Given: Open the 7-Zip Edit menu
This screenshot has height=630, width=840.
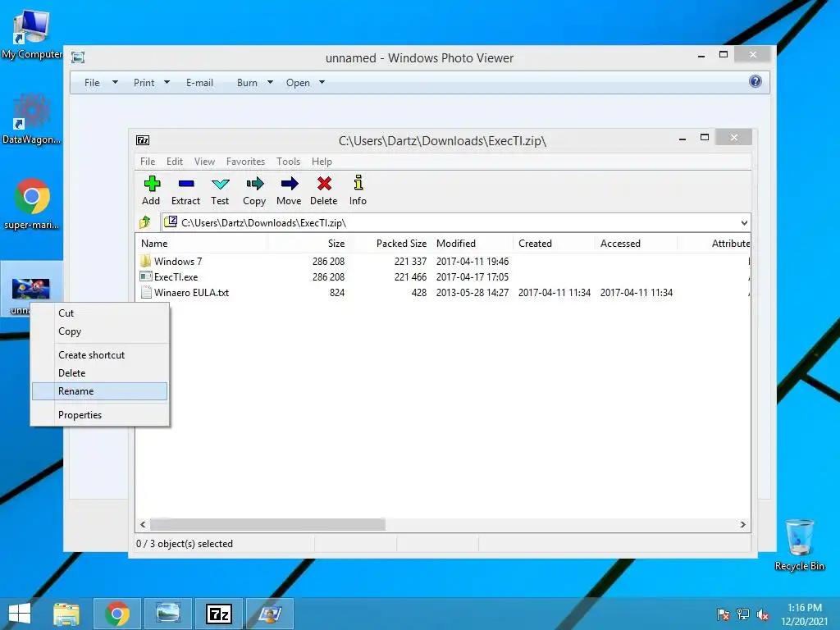Looking at the screenshot, I should (x=175, y=162).
